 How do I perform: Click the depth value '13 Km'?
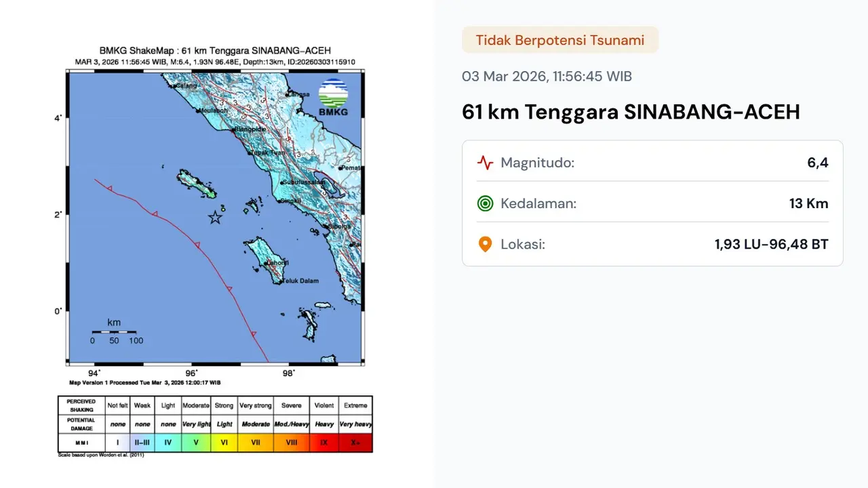click(x=809, y=203)
